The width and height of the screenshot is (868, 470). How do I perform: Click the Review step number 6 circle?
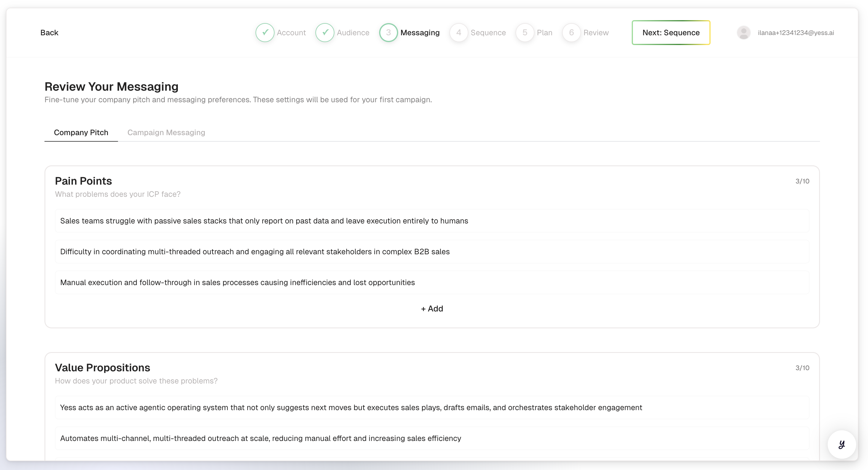571,33
